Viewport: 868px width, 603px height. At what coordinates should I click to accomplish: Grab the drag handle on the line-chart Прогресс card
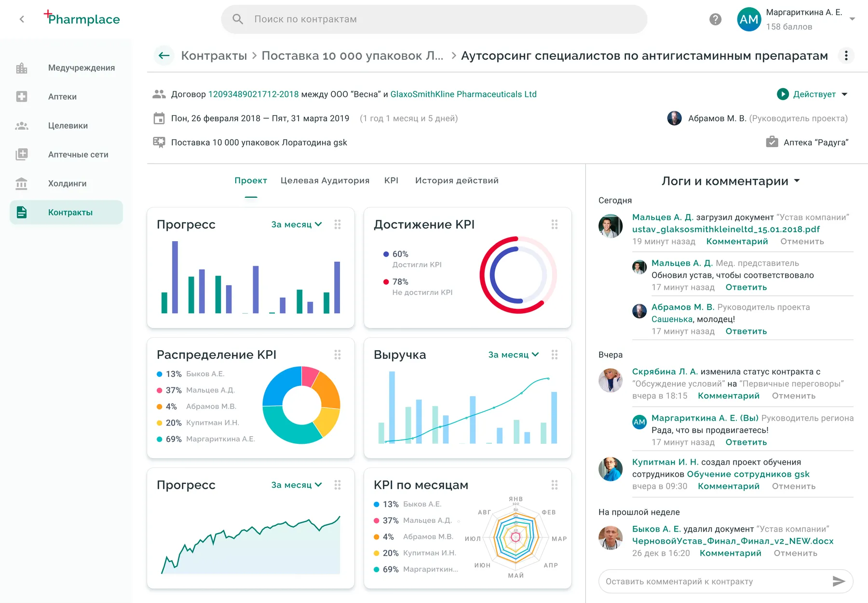(x=338, y=485)
